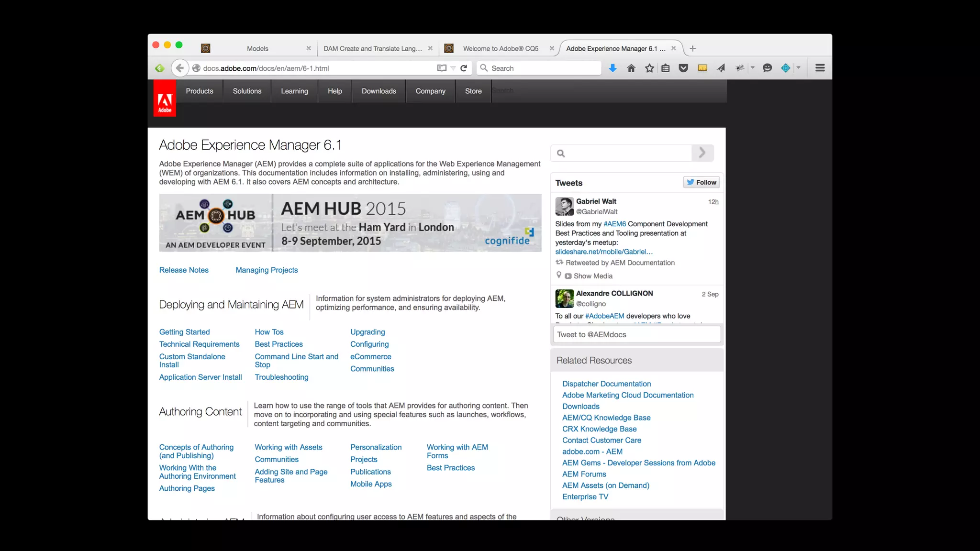Open the hamburger menu in Firefox
The width and height of the screenshot is (980, 551).
[820, 68]
